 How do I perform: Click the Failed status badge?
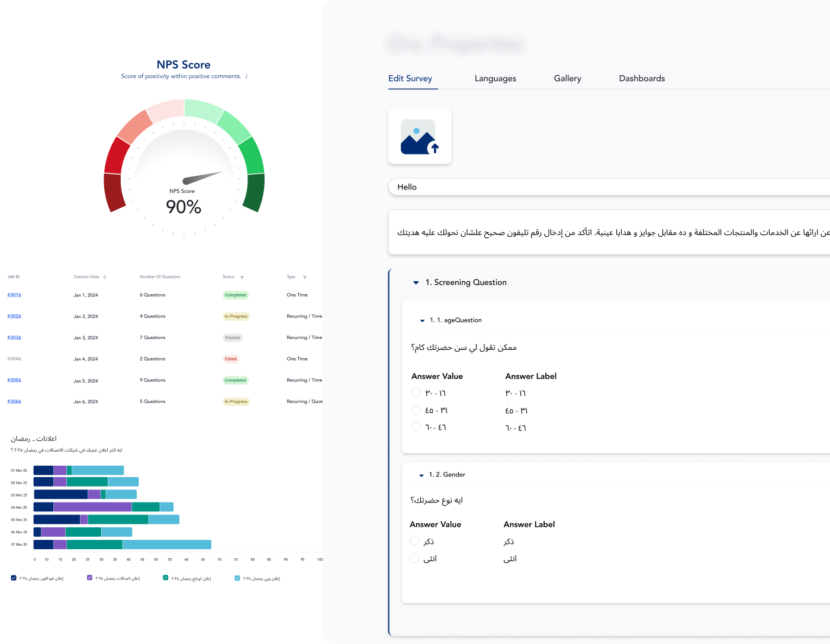[x=230, y=359]
